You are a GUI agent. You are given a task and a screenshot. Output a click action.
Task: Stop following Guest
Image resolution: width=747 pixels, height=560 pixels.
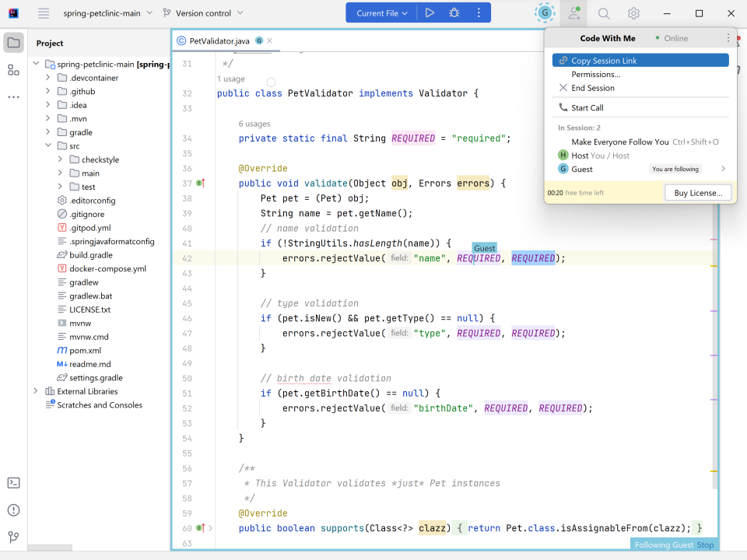point(705,544)
